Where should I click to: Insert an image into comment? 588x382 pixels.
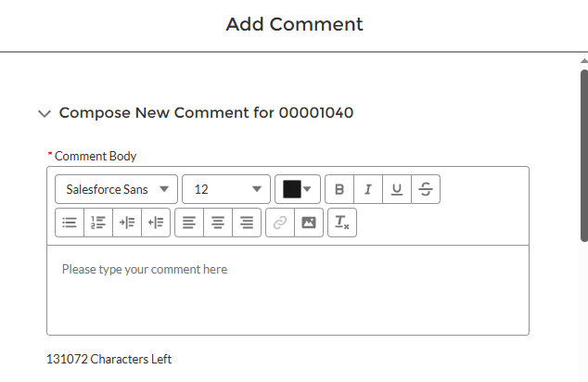pyautogui.click(x=309, y=223)
